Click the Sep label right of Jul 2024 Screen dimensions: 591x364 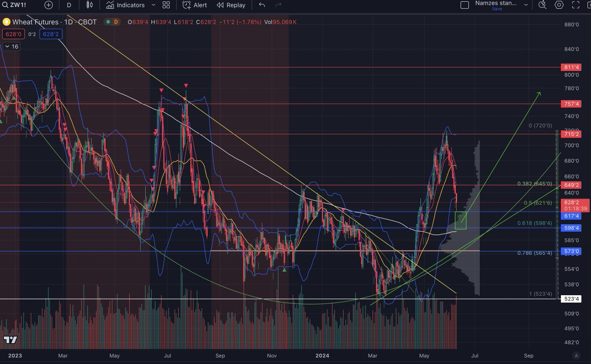tap(528, 355)
